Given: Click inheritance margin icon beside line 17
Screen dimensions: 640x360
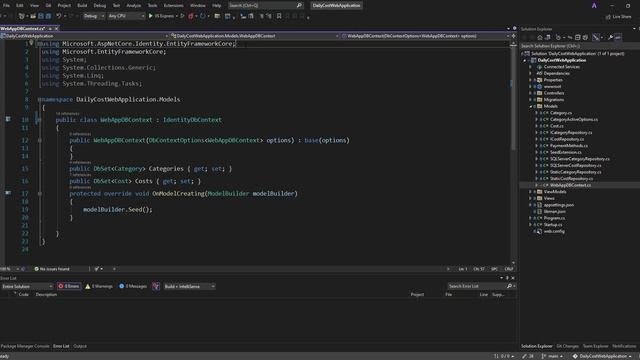Looking at the screenshot, I should coord(8,193).
